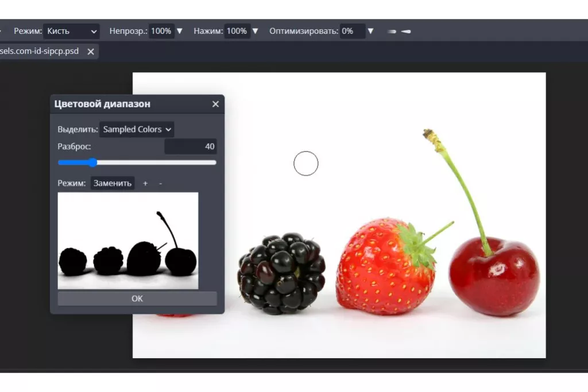The image size is (588, 392).
Task: Select the Заменить mode toggle
Action: point(113,183)
